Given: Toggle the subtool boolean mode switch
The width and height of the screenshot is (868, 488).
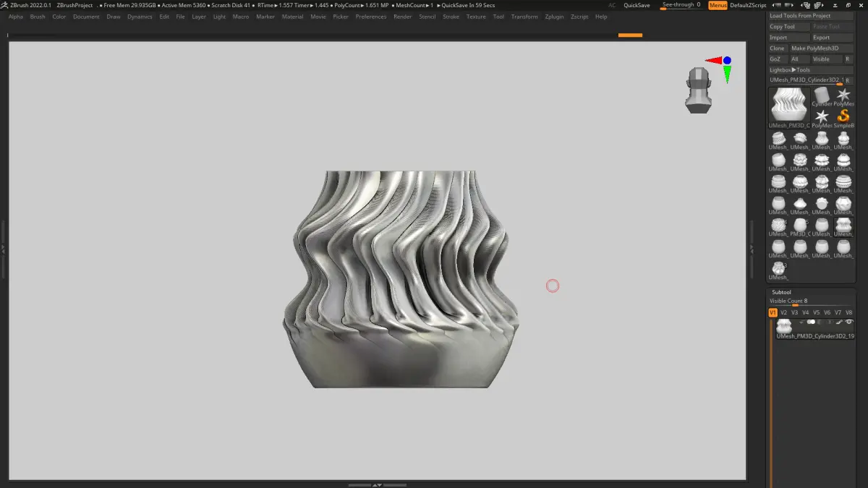Looking at the screenshot, I should pos(811,322).
